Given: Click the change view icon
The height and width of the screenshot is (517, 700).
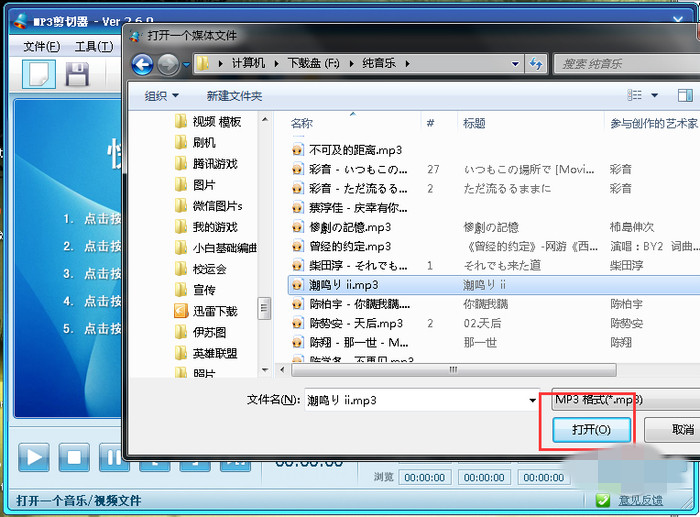Looking at the screenshot, I should click(634, 95).
